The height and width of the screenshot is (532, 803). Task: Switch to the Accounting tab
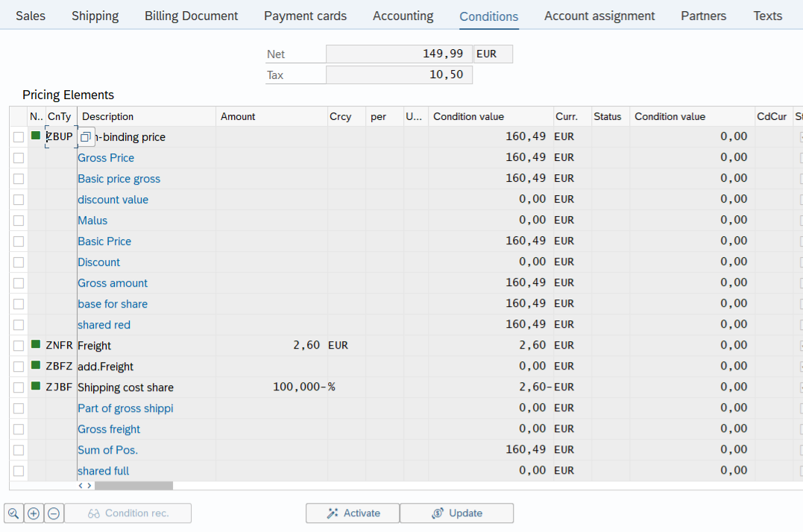(403, 16)
